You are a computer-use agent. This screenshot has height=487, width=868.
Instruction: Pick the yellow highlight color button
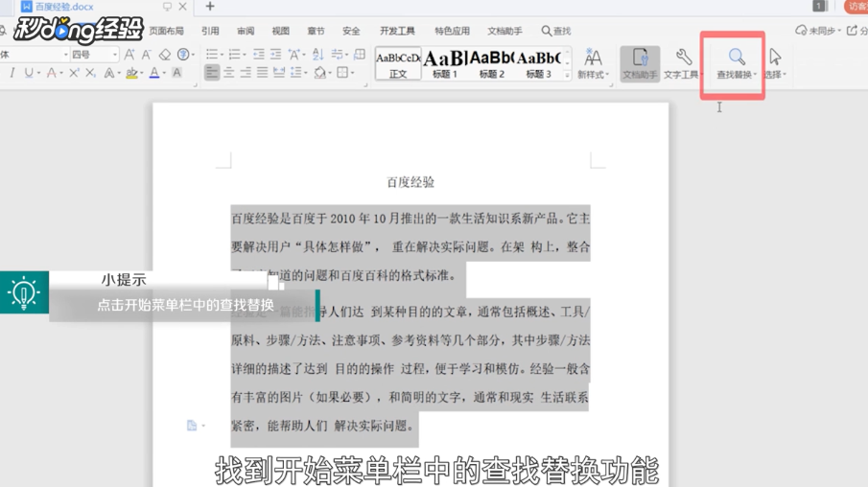click(131, 73)
